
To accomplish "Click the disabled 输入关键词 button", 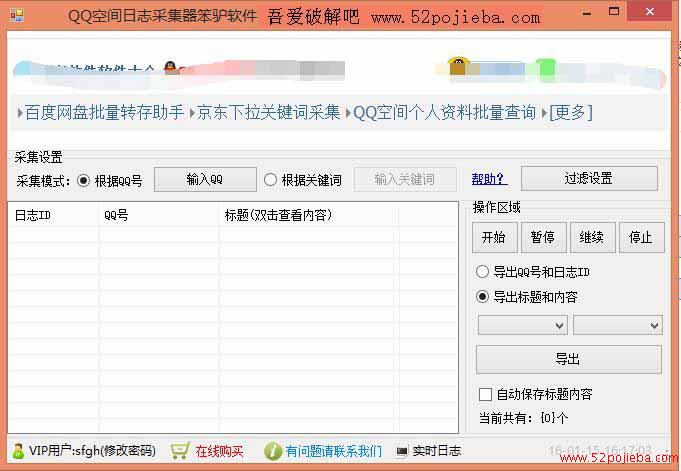I will [x=405, y=179].
